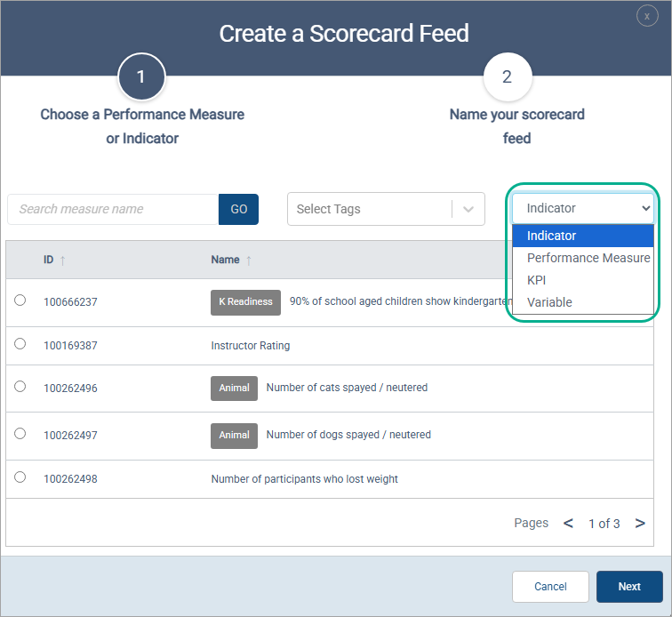672x617 pixels.
Task: Click the K Readiness tag badge
Action: [x=245, y=302]
